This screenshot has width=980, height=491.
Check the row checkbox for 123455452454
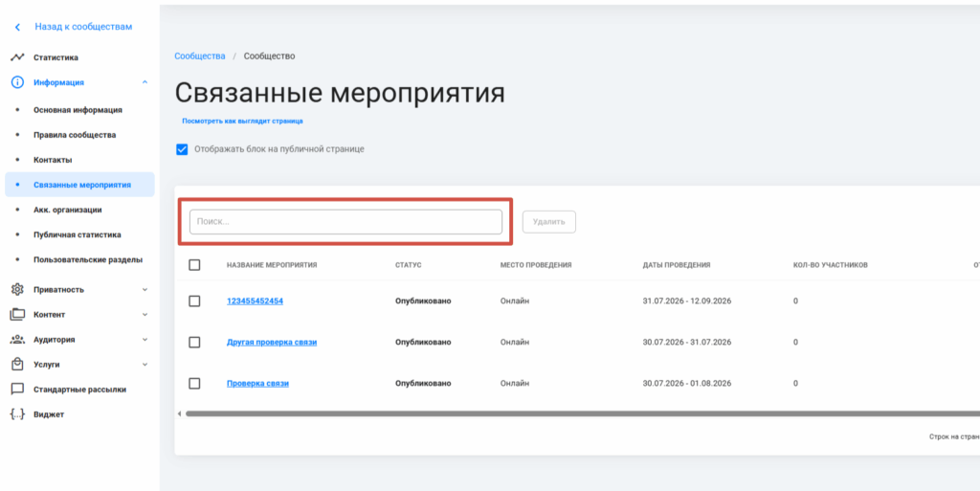(194, 301)
